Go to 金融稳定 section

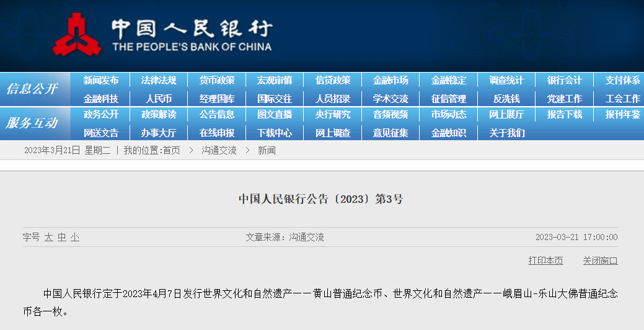coord(449,80)
